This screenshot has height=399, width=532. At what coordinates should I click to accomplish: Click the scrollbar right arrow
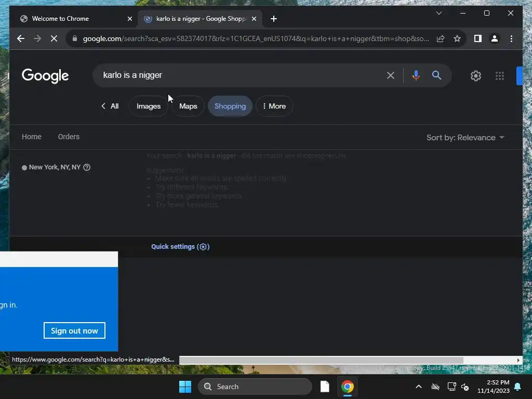tap(518, 360)
